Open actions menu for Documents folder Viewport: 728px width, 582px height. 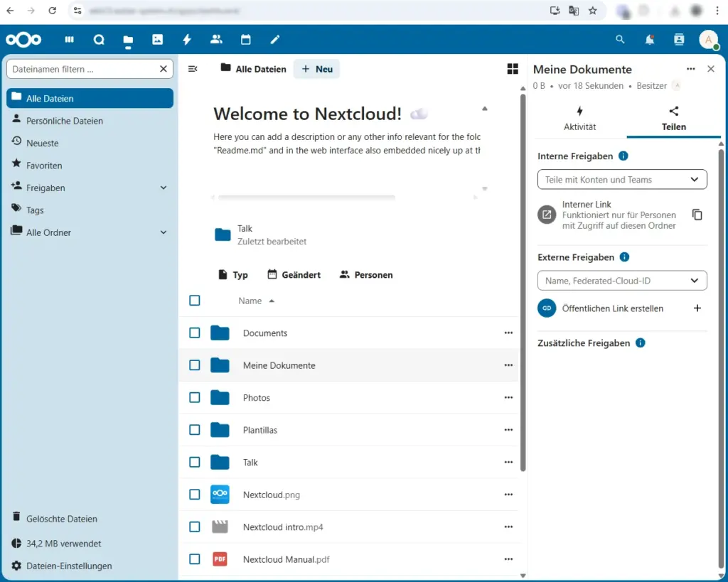[508, 333]
